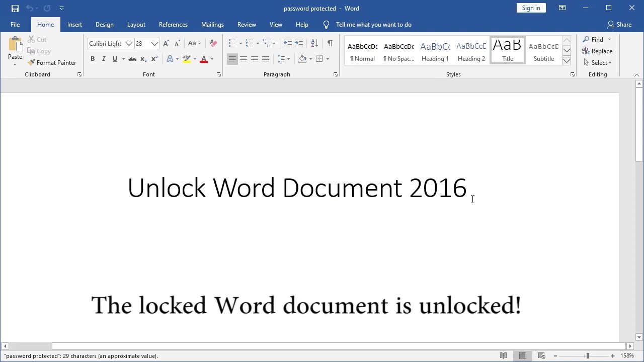Show or hide paragraph marks
The height and width of the screenshot is (362, 644).
click(x=330, y=44)
